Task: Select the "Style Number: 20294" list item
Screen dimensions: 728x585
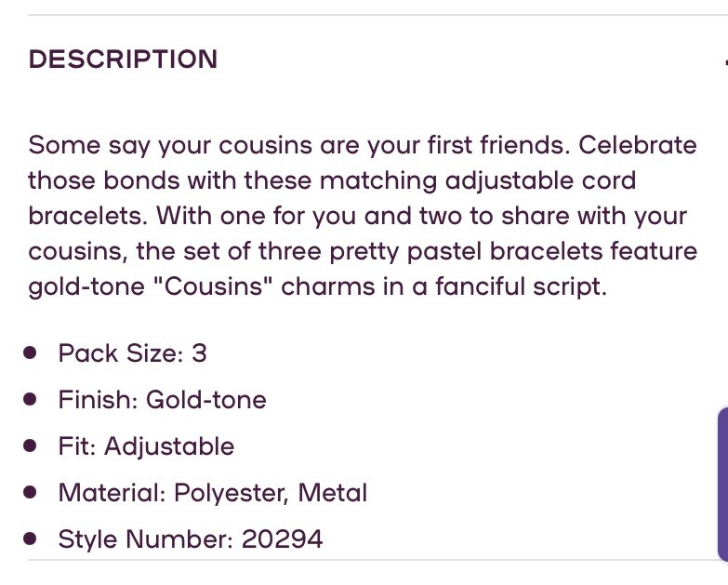Action: click(x=190, y=539)
